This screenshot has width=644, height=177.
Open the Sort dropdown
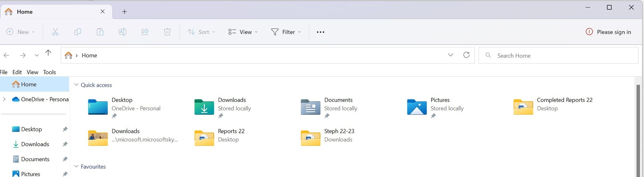coord(202,32)
